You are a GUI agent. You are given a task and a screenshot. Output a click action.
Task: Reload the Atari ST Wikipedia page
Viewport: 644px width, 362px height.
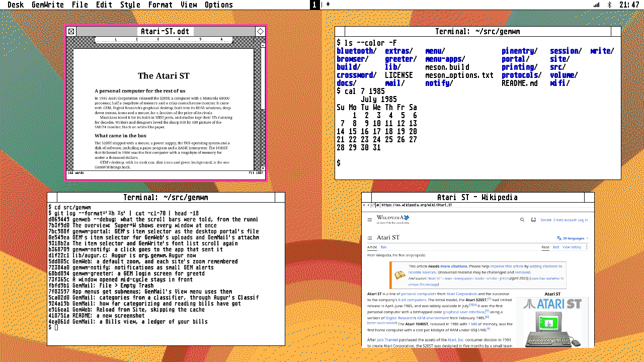pyautogui.click(x=373, y=205)
